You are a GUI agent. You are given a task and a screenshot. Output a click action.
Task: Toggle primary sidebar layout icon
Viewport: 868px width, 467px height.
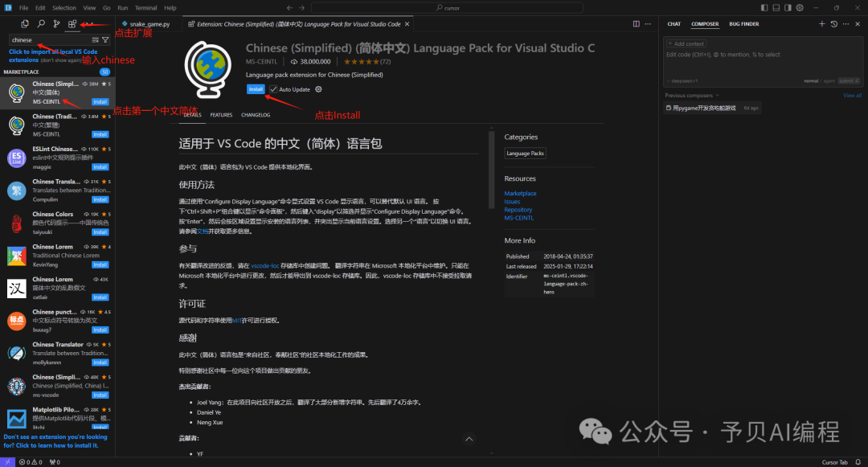tap(764, 8)
